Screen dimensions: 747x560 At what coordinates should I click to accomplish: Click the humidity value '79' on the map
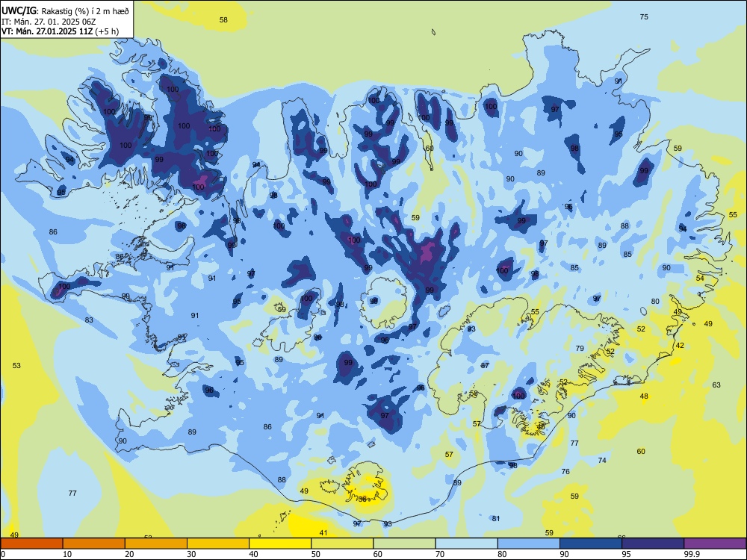coord(580,348)
